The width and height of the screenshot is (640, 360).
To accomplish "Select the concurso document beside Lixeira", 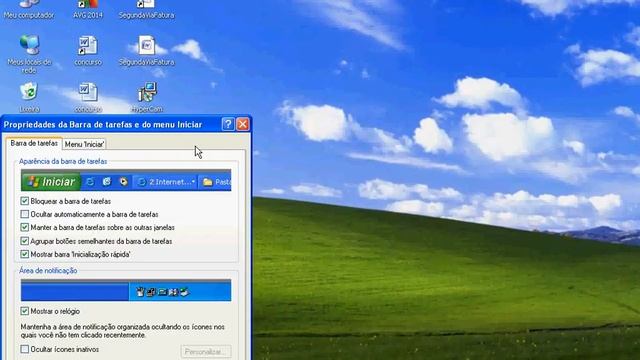I will [x=88, y=98].
